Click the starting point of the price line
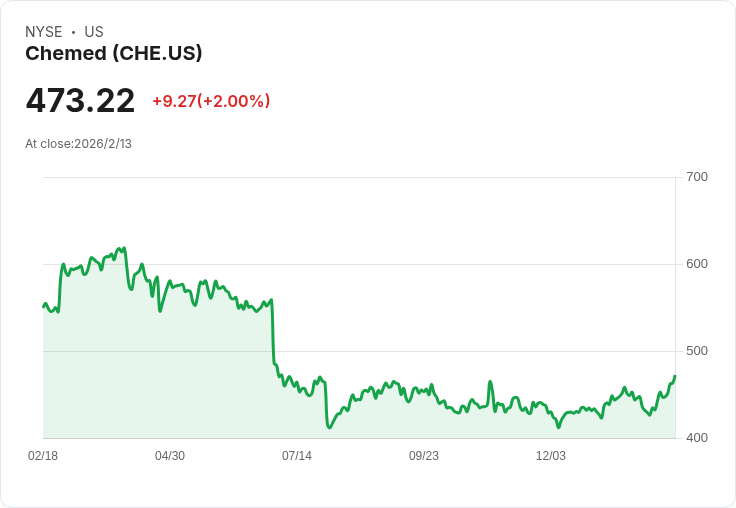Viewport: 736px width, 508px height. (43, 306)
